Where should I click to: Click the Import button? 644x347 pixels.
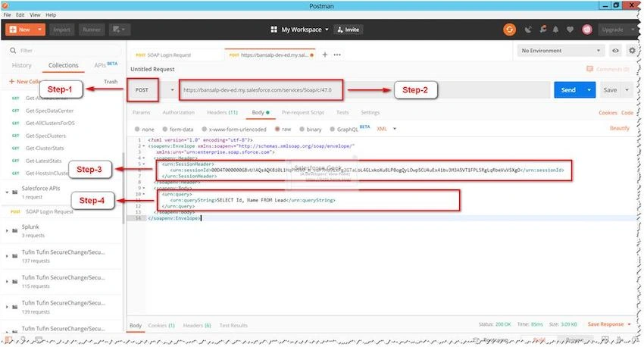[61, 30]
